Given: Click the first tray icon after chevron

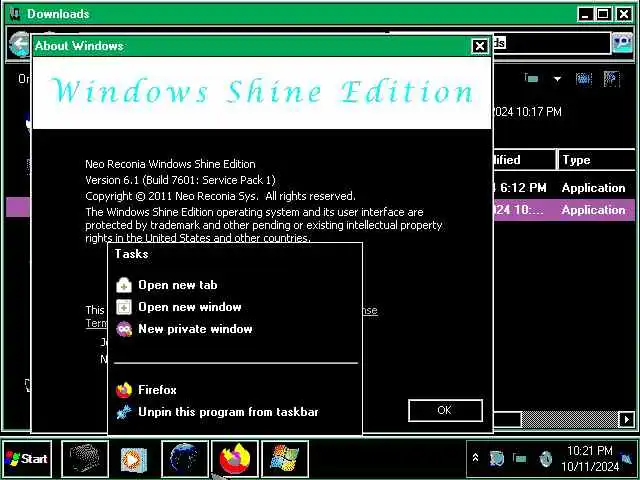Looking at the screenshot, I should (x=496, y=459).
